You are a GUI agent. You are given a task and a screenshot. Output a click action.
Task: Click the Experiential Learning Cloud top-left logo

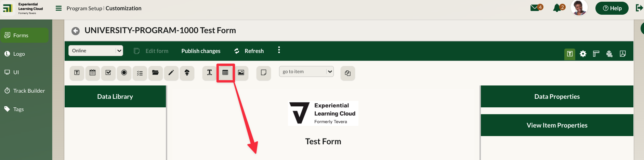click(x=23, y=8)
